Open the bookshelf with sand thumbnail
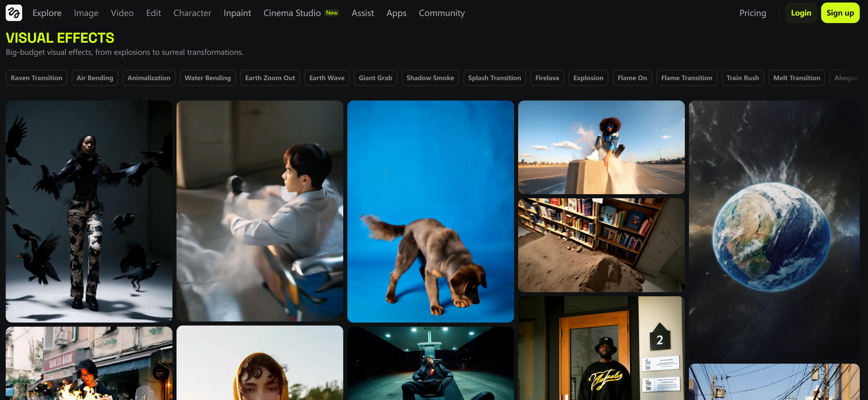Image resolution: width=868 pixels, height=400 pixels. [601, 245]
